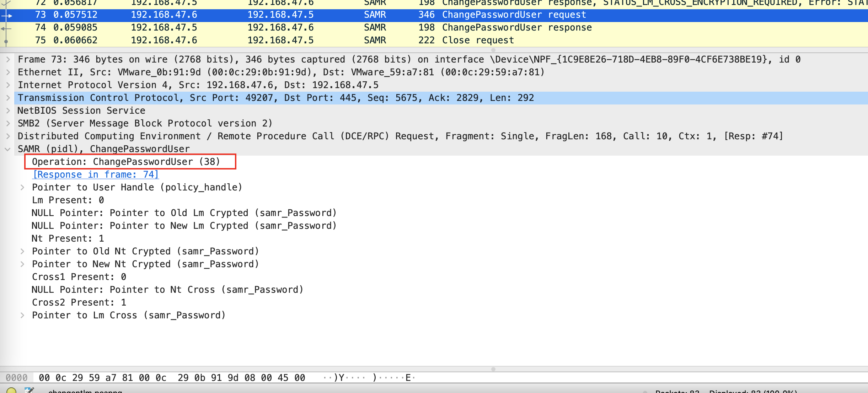
Task: Expand Pointer to User Handle item
Action: coord(22,187)
